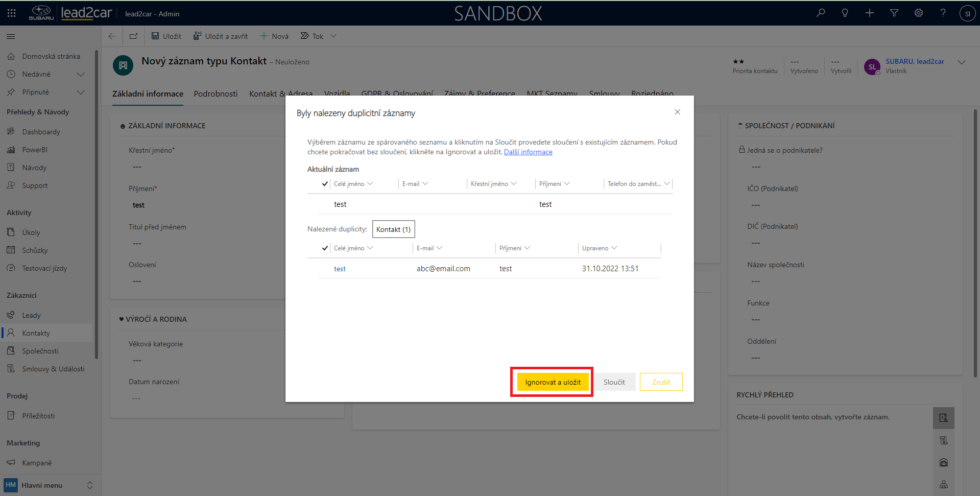Open Dashboardy in the sidebar
The image size is (980, 496).
click(x=41, y=132)
